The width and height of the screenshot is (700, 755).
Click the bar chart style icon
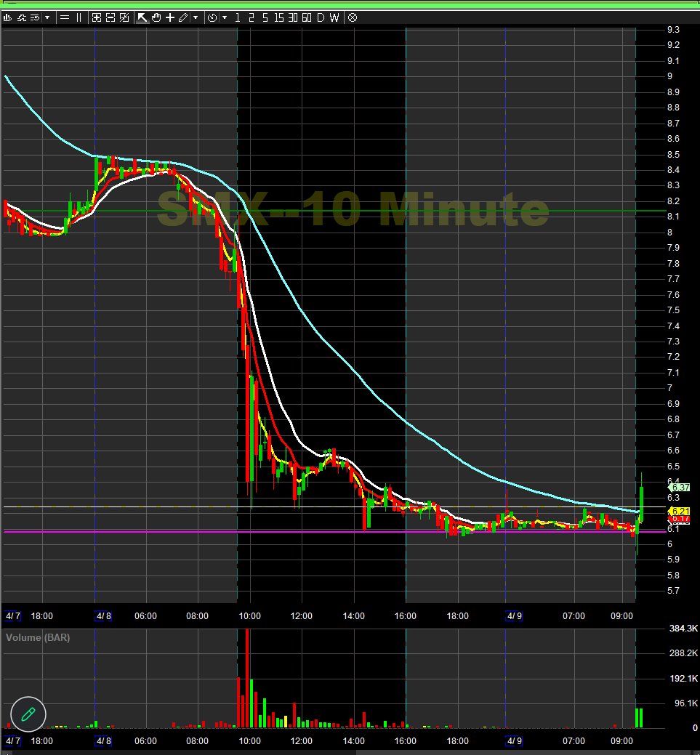7,17
